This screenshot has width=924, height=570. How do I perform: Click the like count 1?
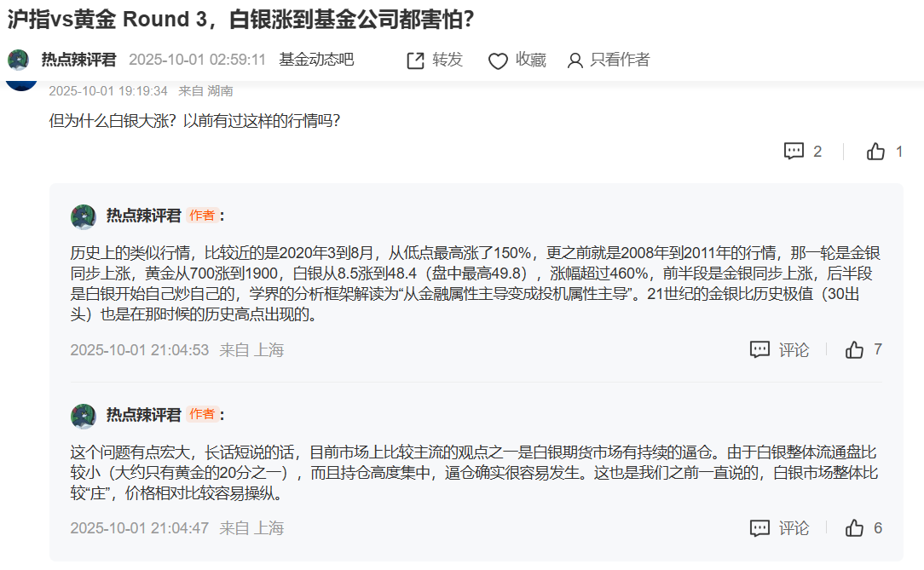(x=899, y=152)
